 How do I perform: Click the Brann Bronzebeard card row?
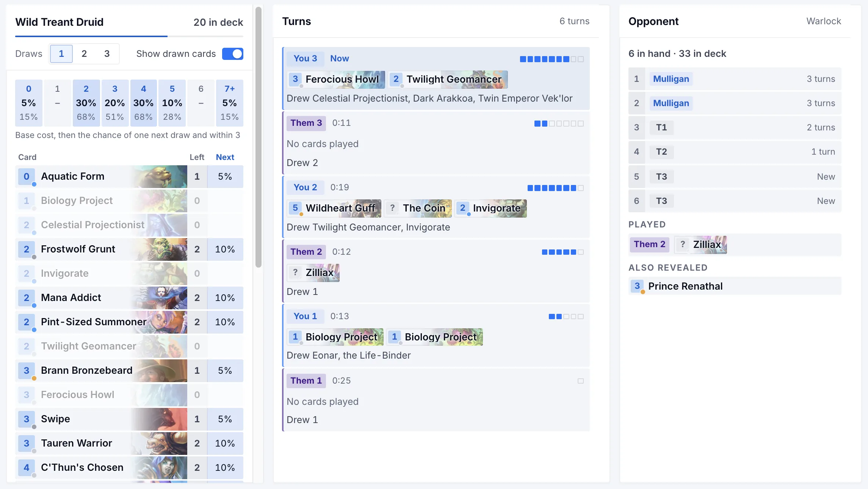(x=129, y=370)
